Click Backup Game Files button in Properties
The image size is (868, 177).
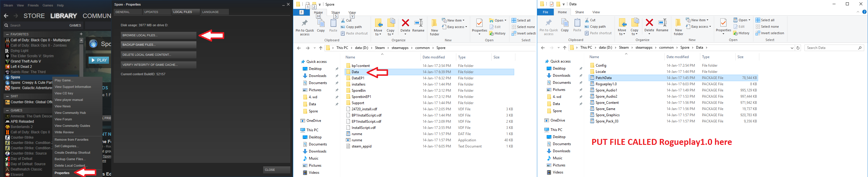[x=158, y=45]
